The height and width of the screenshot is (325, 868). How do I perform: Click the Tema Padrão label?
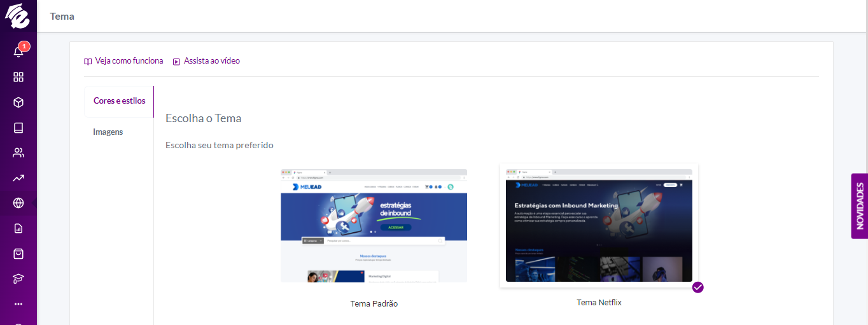pos(374,304)
